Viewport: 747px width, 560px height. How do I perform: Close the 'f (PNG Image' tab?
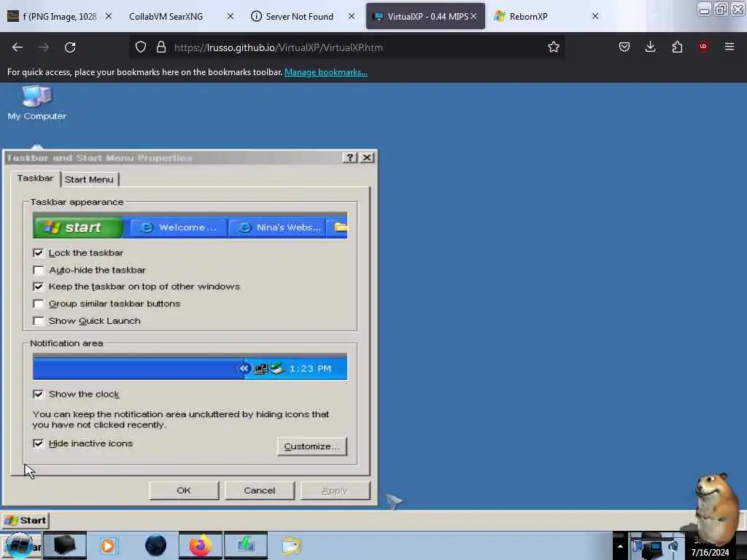(109, 16)
